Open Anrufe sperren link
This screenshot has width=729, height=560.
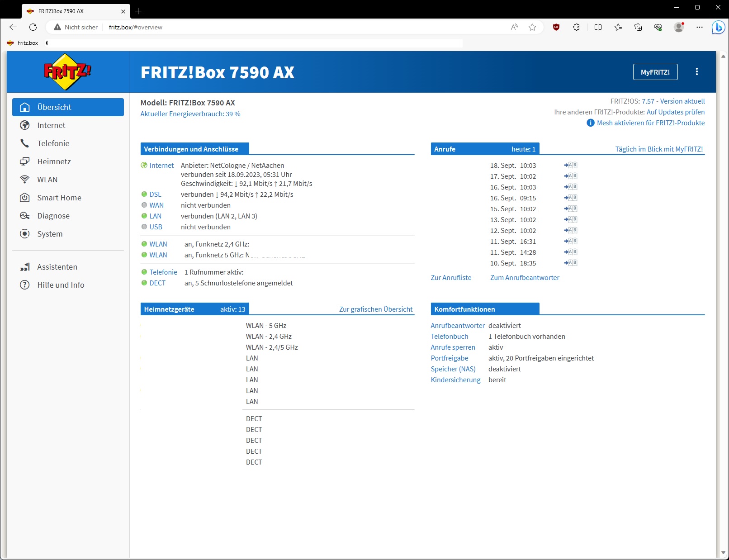click(453, 347)
